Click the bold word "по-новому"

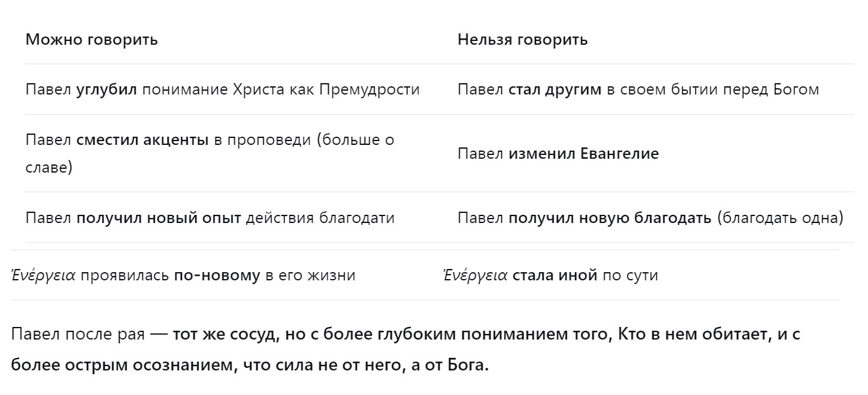tap(217, 276)
